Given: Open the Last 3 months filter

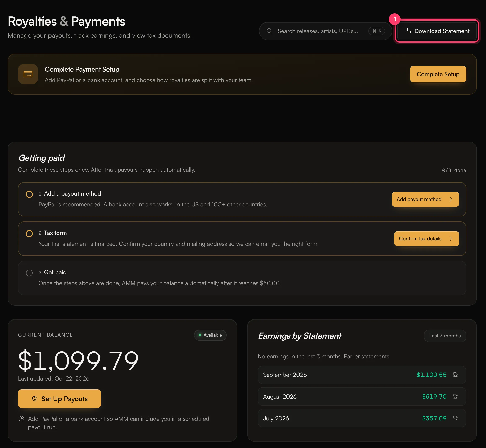Looking at the screenshot, I should point(445,336).
